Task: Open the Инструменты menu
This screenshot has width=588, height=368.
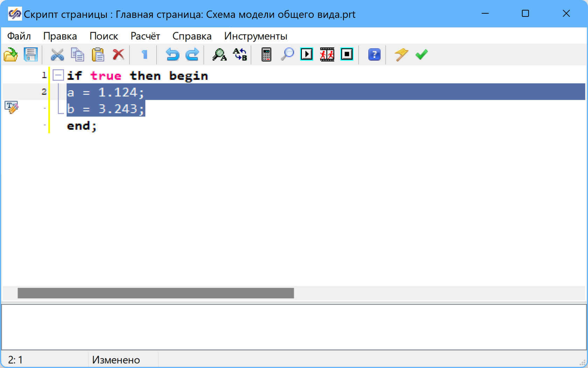Action: pyautogui.click(x=256, y=36)
